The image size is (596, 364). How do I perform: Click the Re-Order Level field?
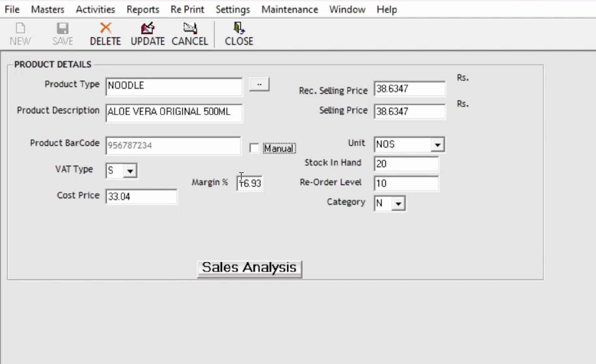(x=406, y=183)
